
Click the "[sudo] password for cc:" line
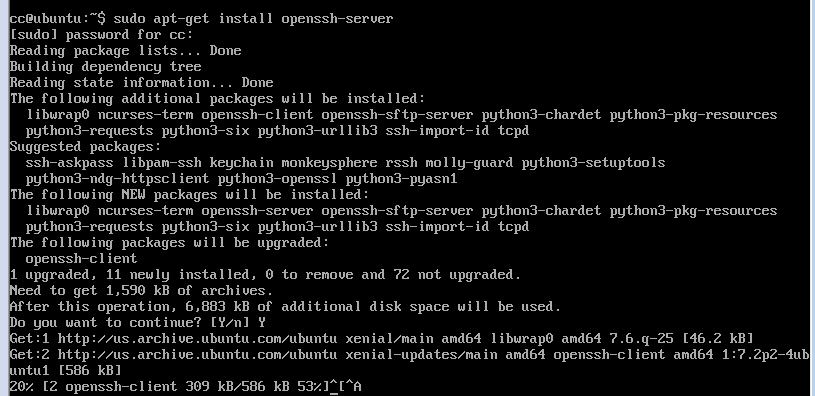pyautogui.click(x=101, y=35)
